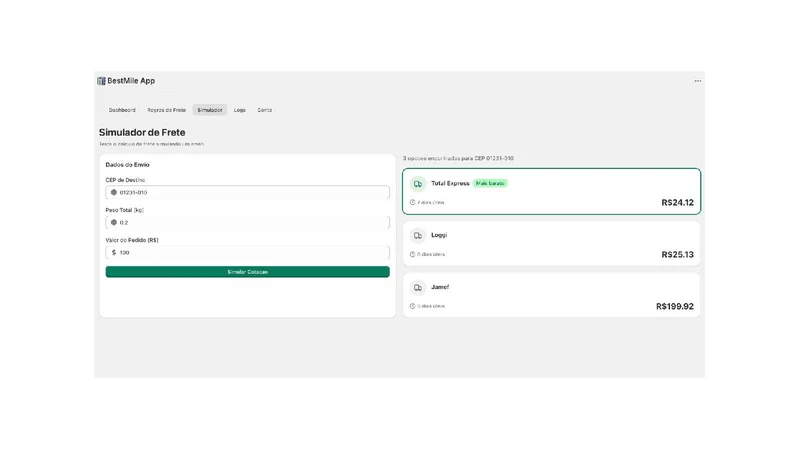
Task: Focus the CEP de Destino input field
Action: [247, 192]
